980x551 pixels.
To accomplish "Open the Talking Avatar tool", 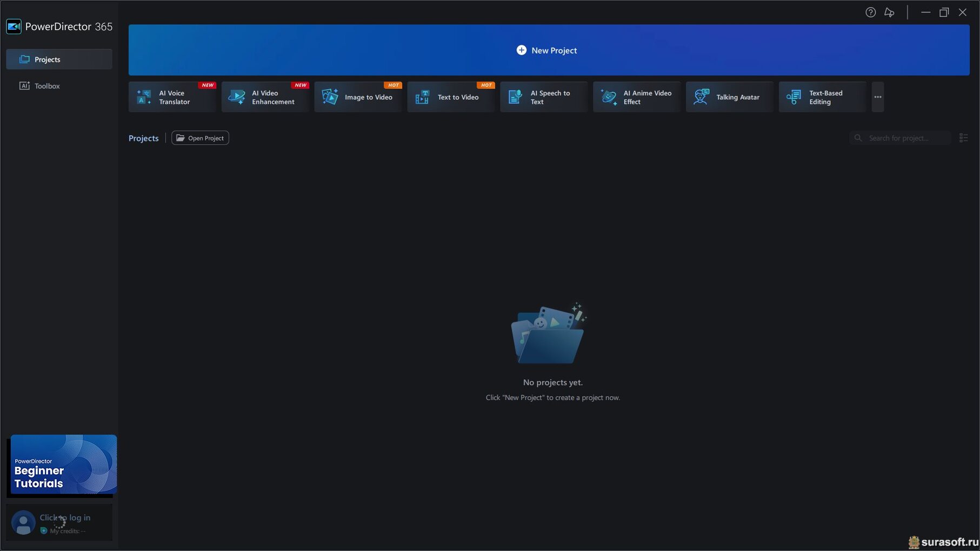I will [x=730, y=97].
